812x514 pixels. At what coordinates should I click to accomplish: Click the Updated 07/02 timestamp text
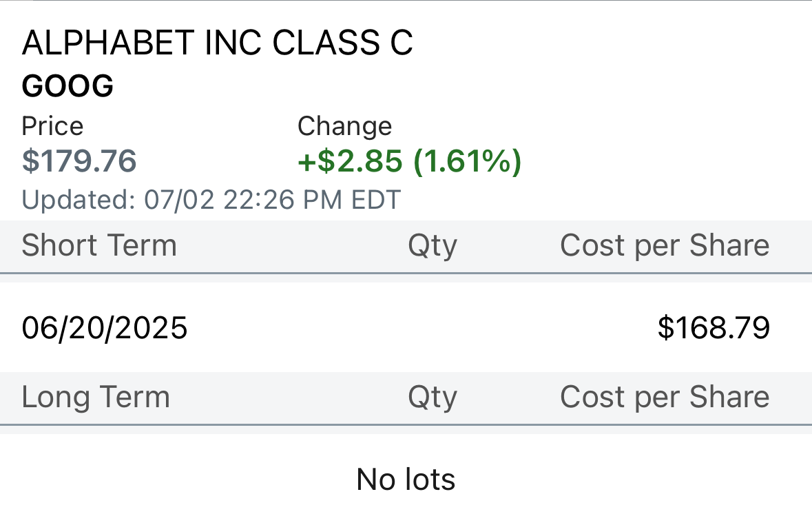click(x=211, y=201)
